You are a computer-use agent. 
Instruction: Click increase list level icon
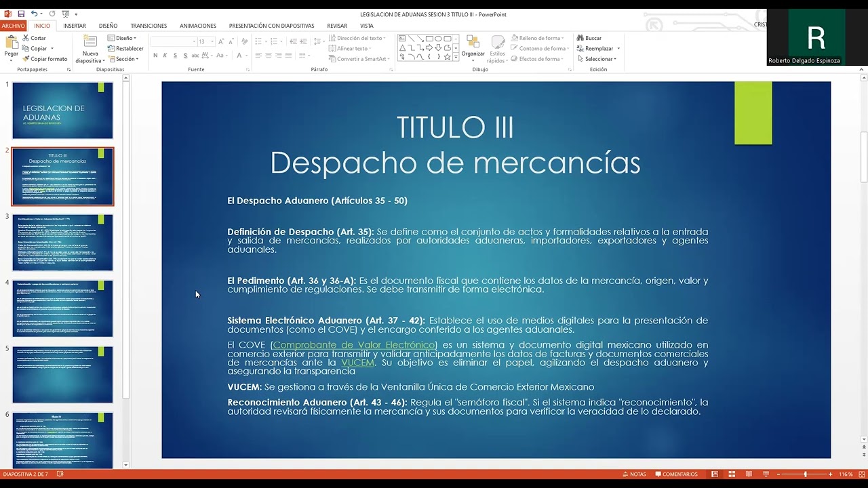[x=304, y=41]
